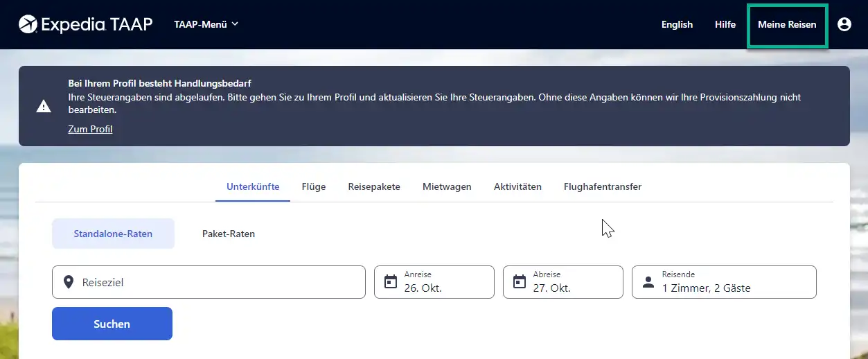Viewport: 868px width, 359px height.
Task: Open the Abreise date picker
Action: pyautogui.click(x=563, y=282)
